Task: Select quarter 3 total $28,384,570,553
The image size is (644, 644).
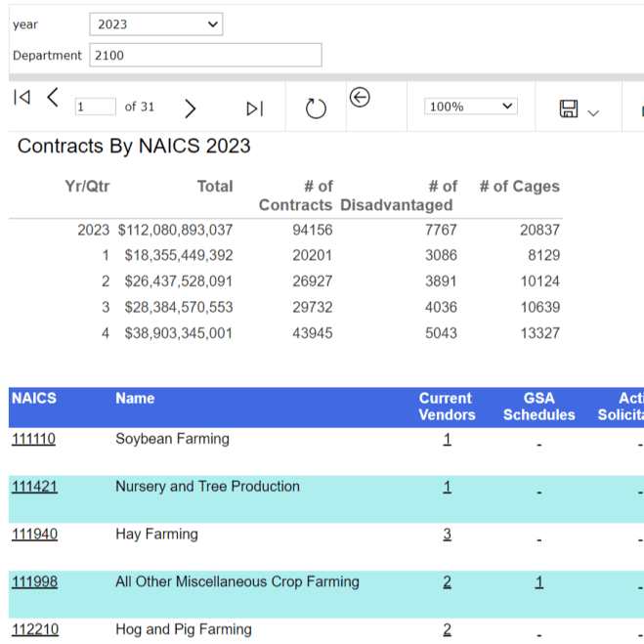Action: 179,307
